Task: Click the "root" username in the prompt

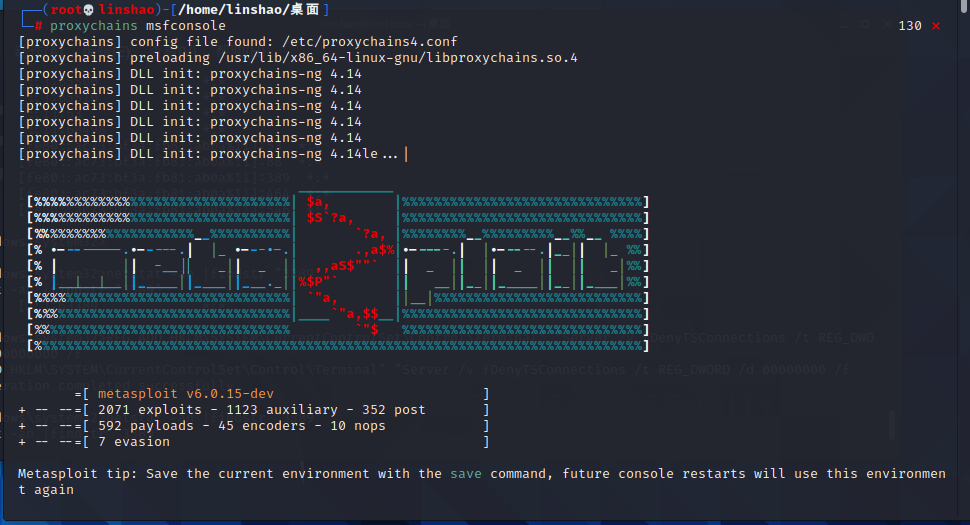Action: pos(66,10)
